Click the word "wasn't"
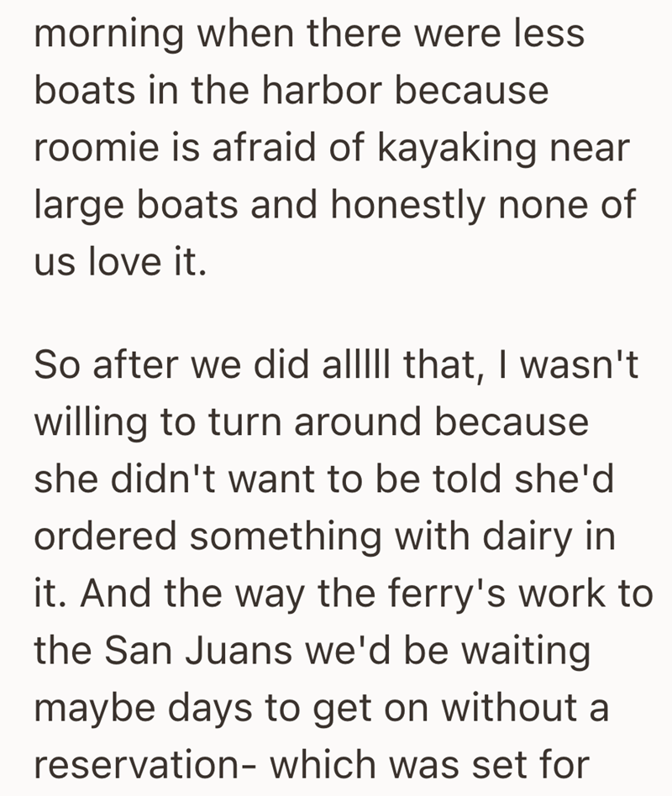This screenshot has width=672, height=796. tap(576, 365)
